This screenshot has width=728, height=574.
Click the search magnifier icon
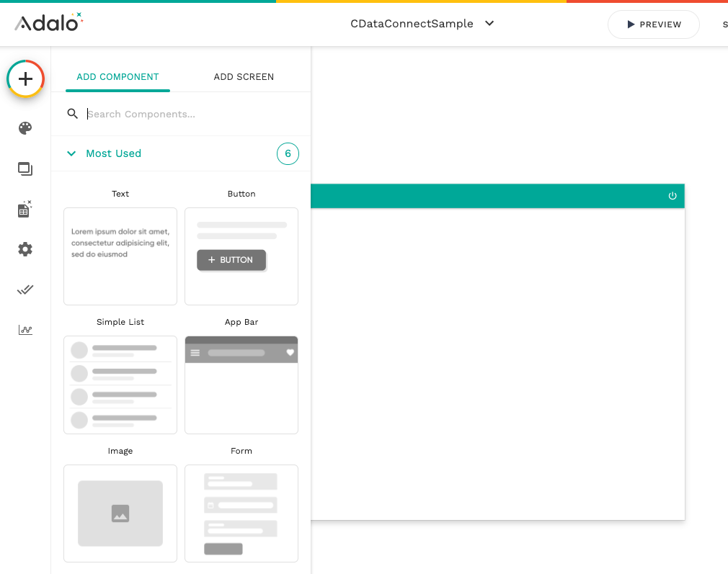pyautogui.click(x=72, y=114)
